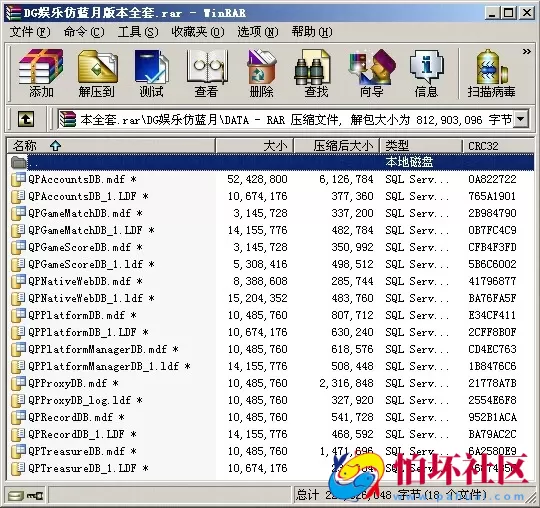Open the 收藏夹(O) menu
This screenshot has height=508, width=540.
[198, 32]
